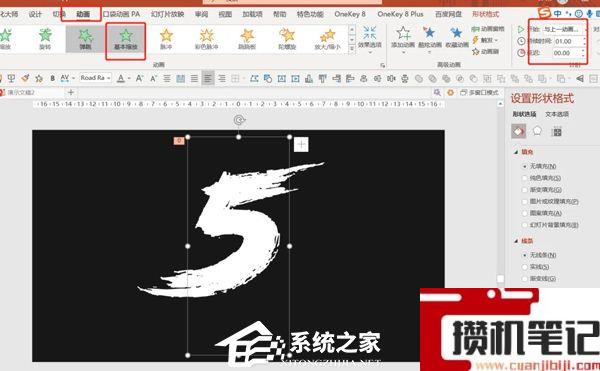Click the 酷炫动画 star icon
Viewport: 600px width, 371px height.
[430, 33]
